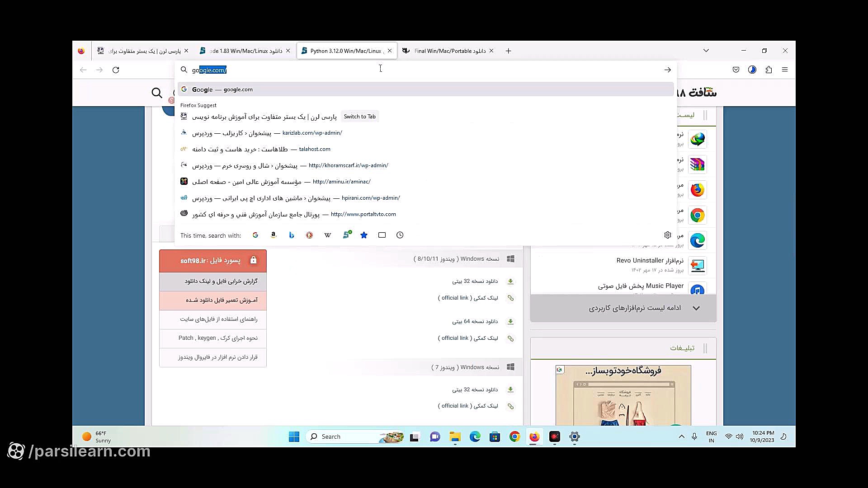Image resolution: width=868 pixels, height=488 pixels.
Task: Click official link under 32-bit Windows 8/10/11
Action: click(468, 298)
